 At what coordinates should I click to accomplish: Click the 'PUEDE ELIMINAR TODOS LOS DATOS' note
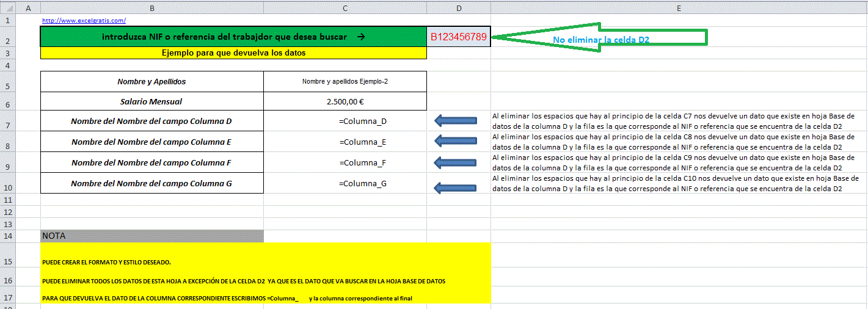(244, 282)
